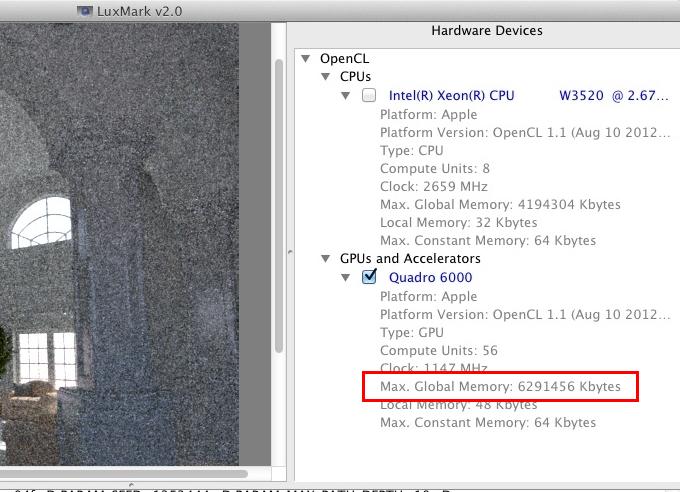Select 'Clock: 1147 MHz' row

[x=434, y=368]
